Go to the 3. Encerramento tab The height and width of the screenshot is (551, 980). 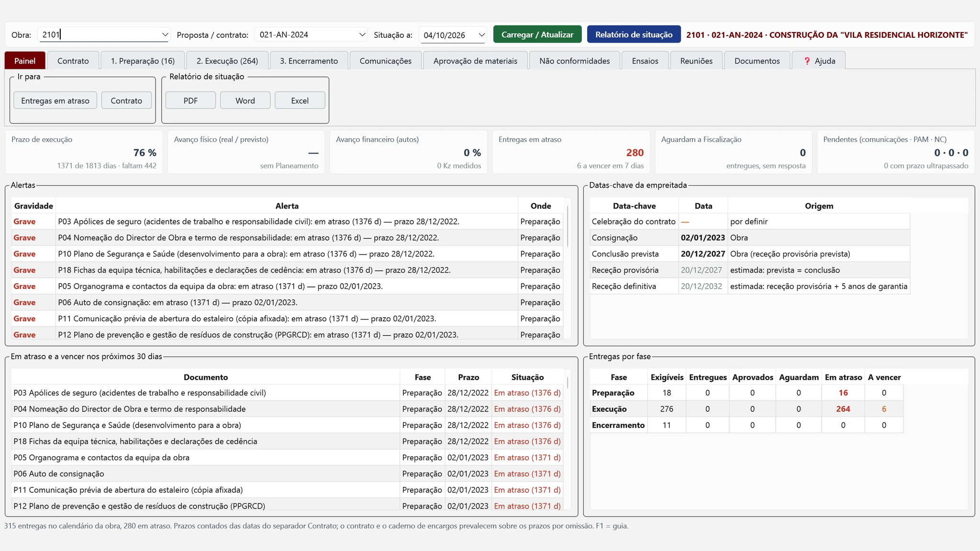click(x=309, y=61)
